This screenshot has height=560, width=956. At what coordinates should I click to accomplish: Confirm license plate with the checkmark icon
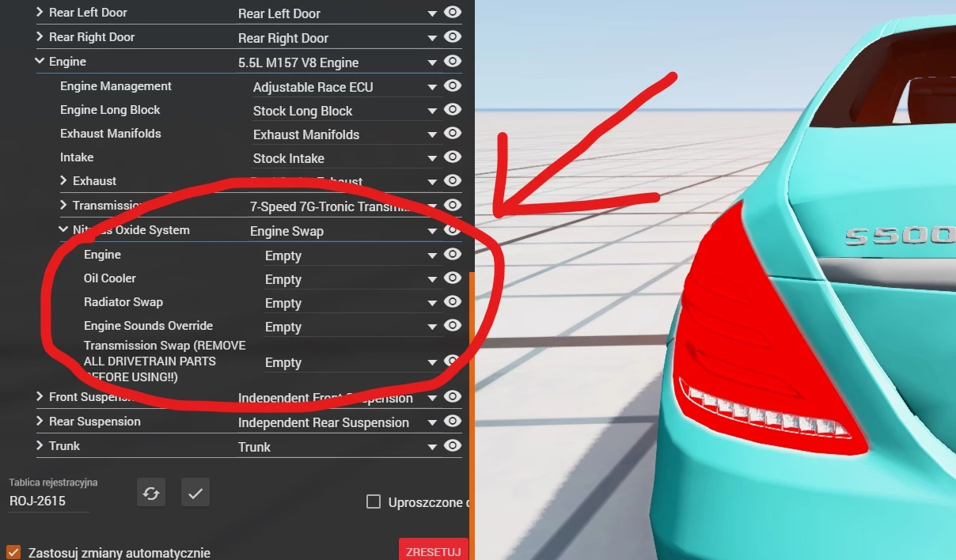coord(195,492)
